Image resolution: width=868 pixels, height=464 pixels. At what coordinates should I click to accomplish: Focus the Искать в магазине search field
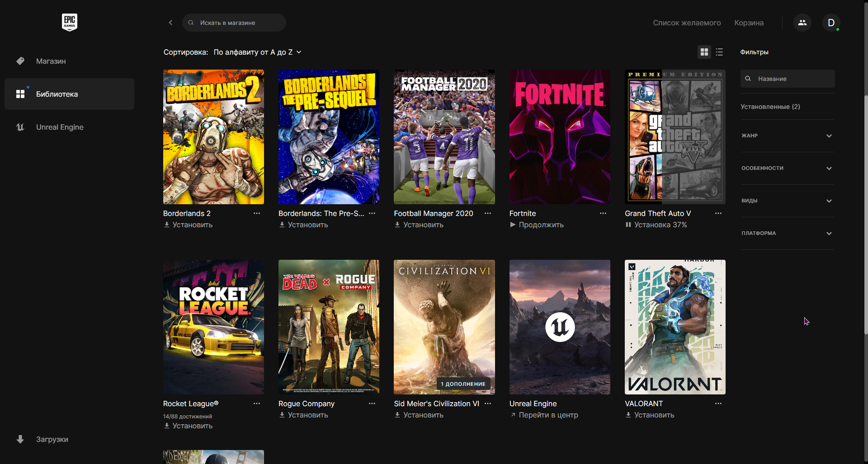point(234,23)
